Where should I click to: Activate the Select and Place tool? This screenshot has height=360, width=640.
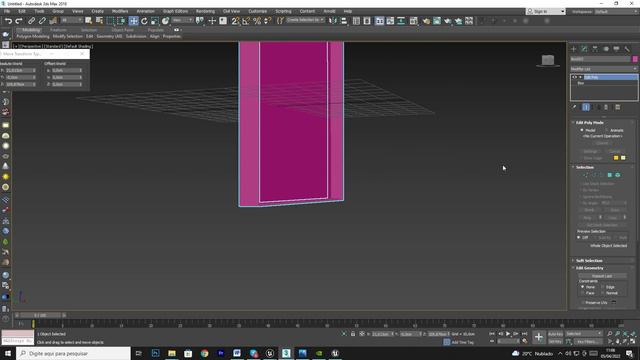[165, 21]
